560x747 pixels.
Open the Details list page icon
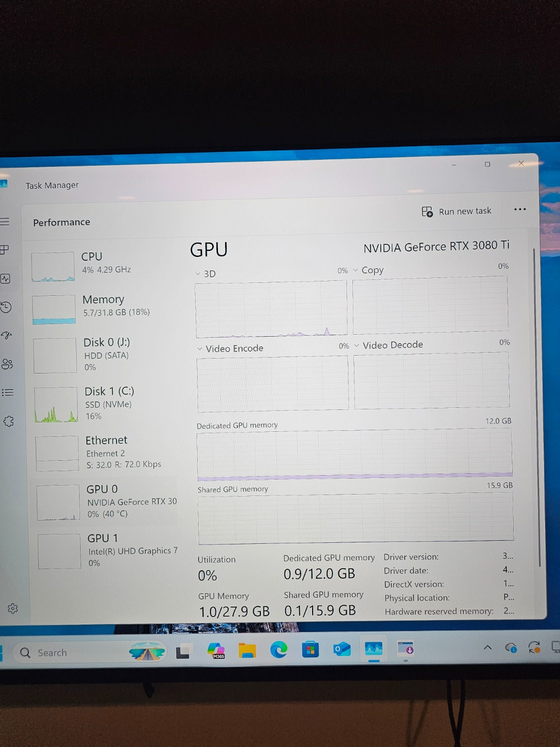[x=7, y=392]
